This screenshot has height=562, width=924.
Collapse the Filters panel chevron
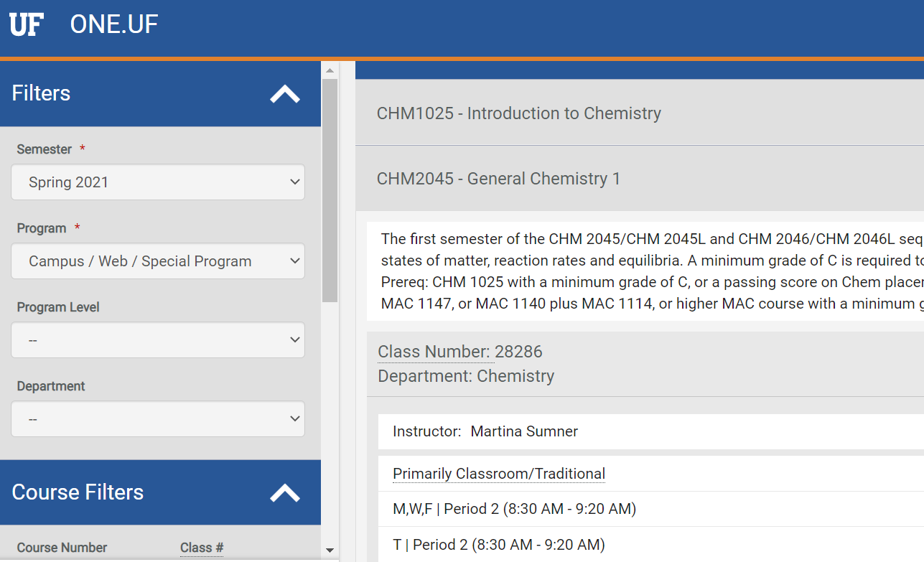pos(284,94)
